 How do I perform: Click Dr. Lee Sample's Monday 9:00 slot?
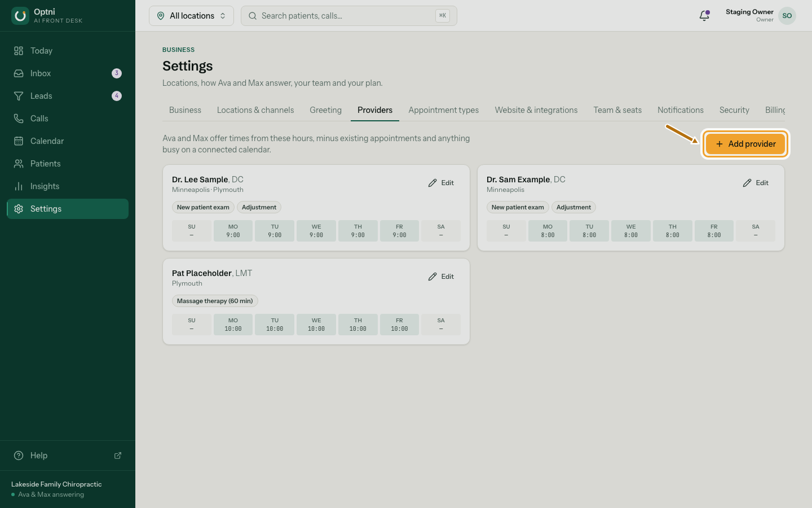point(233,231)
